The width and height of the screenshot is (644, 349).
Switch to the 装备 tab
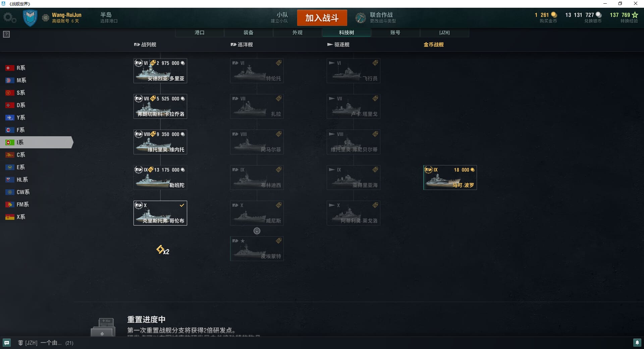pyautogui.click(x=249, y=33)
